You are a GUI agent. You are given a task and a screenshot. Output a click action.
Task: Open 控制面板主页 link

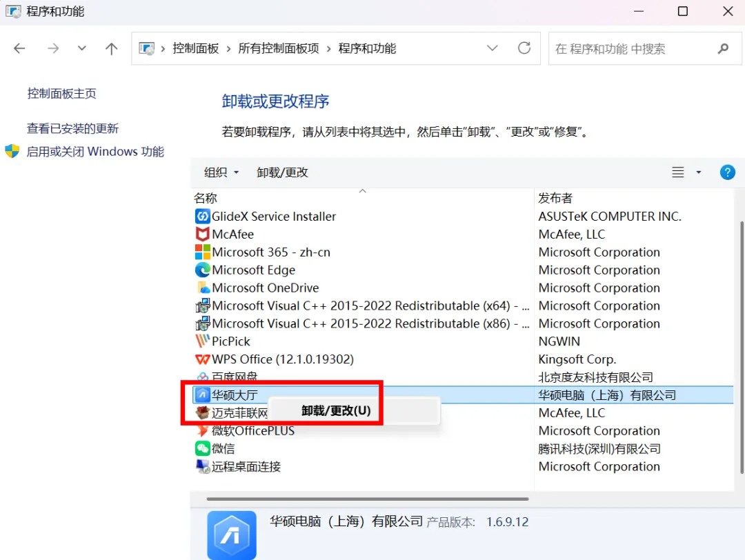coord(62,94)
